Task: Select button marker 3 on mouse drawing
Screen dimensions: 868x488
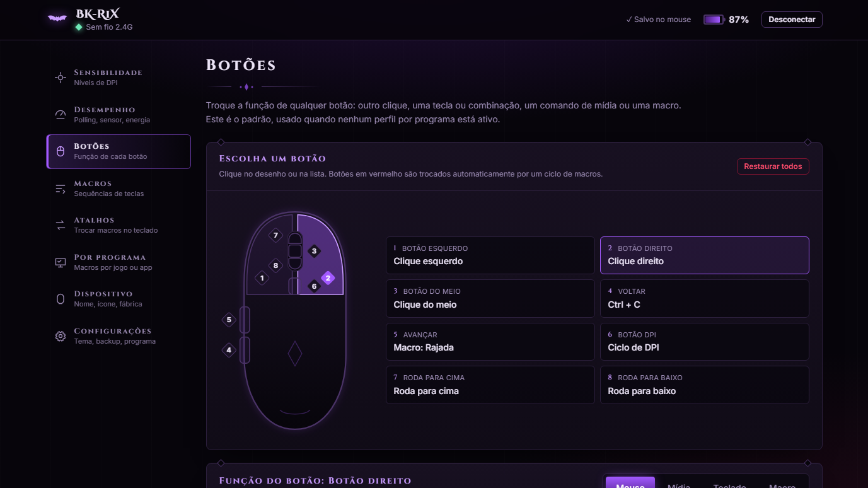Action: coord(314,251)
